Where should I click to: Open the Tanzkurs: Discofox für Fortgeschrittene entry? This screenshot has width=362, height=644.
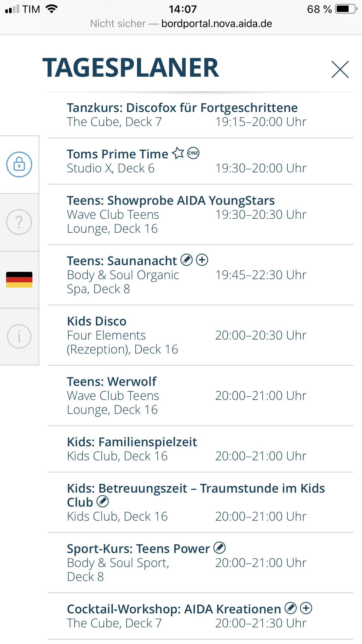pyautogui.click(x=201, y=115)
